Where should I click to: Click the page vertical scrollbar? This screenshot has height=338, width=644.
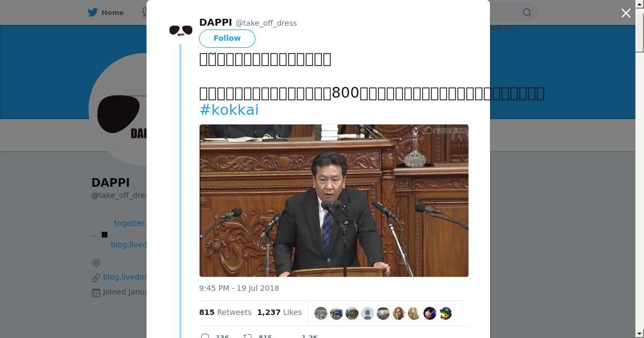tap(640, 169)
